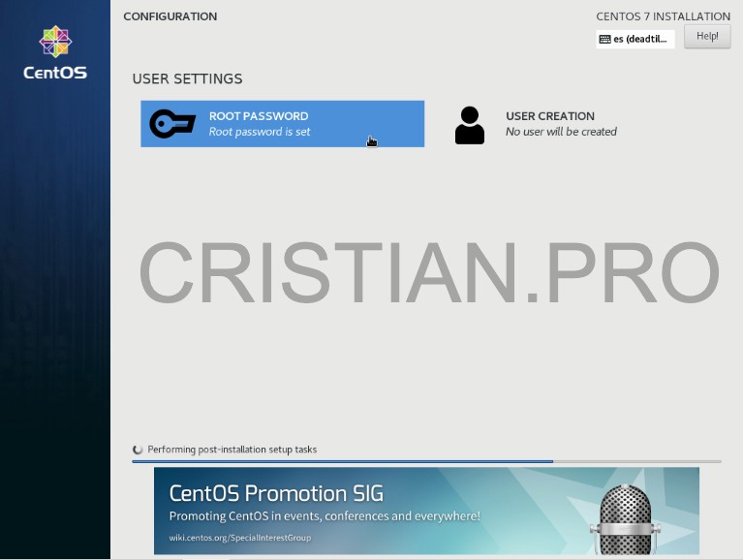Open the es keyboard layout selector

click(635, 39)
